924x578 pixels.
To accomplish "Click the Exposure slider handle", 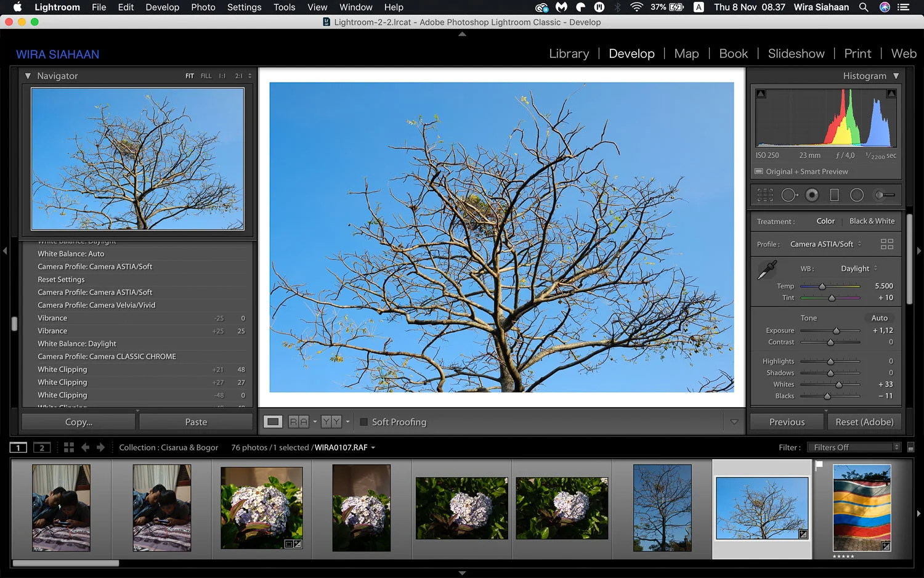I will pyautogui.click(x=836, y=331).
